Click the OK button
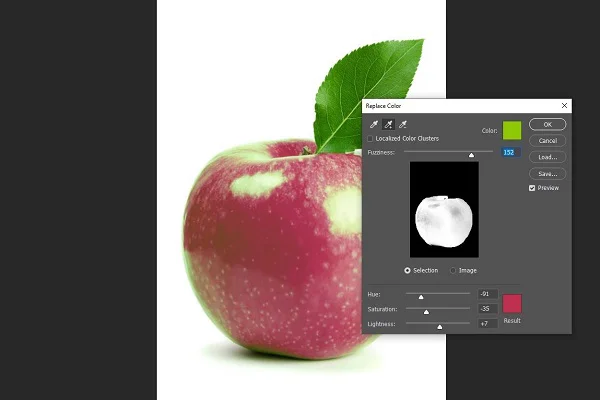Viewport: 600px width, 400px height. [x=547, y=124]
